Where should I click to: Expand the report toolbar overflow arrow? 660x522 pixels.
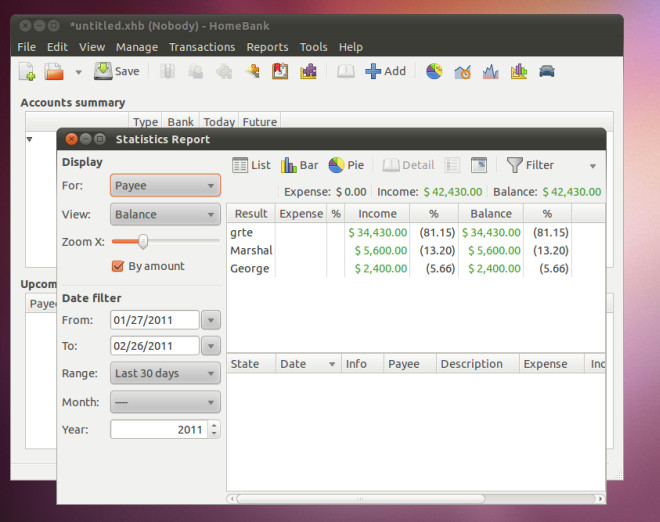[x=593, y=166]
